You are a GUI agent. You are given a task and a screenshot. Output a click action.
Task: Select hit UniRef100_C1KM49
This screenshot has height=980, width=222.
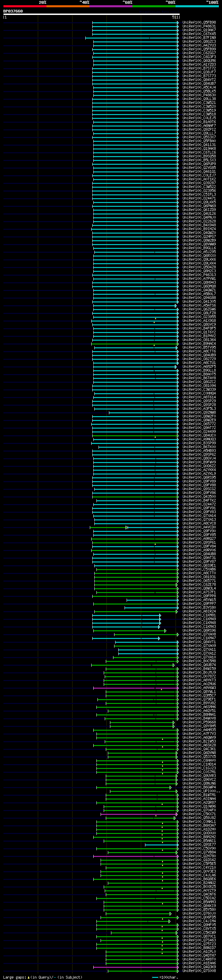pyautogui.click(x=199, y=619)
